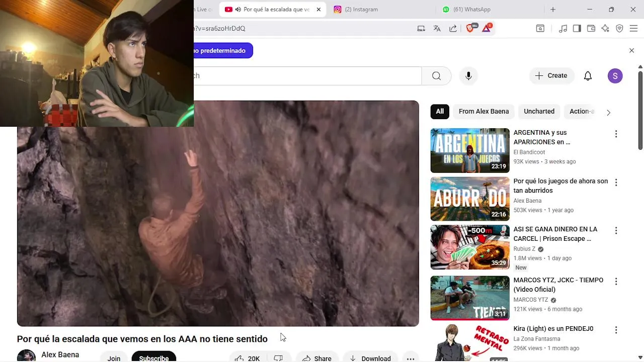
Task: Click the Alex Baena channel name below video
Action: (60, 354)
